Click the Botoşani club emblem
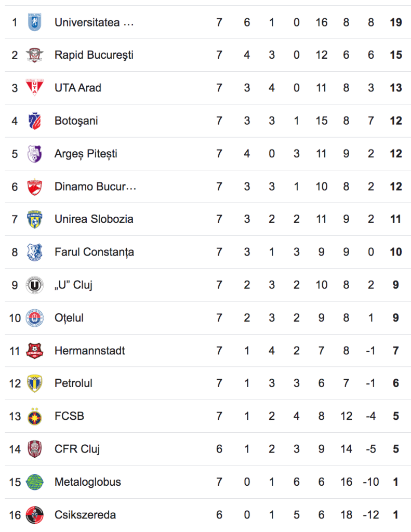This screenshot has width=411, height=532. pyautogui.click(x=35, y=121)
